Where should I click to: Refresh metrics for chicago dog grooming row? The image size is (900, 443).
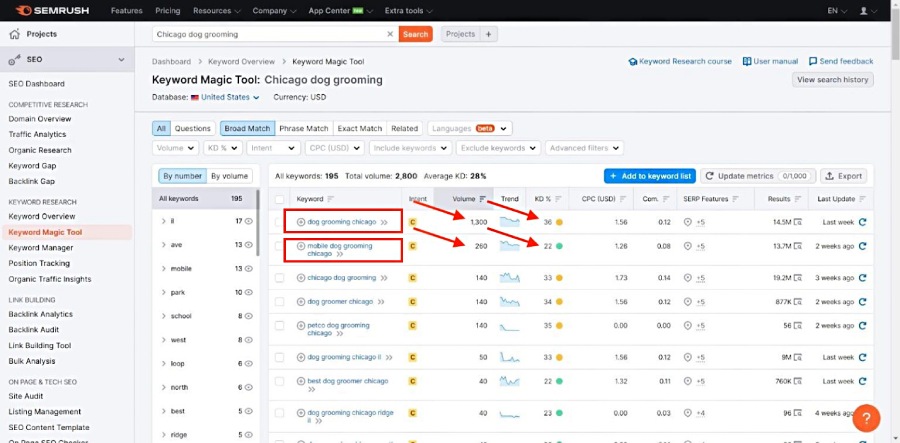[x=862, y=278]
